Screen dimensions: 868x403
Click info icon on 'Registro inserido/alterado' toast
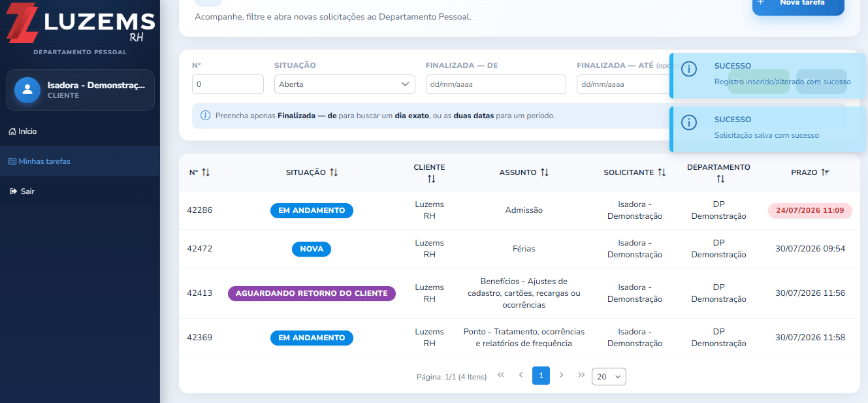pyautogui.click(x=689, y=69)
